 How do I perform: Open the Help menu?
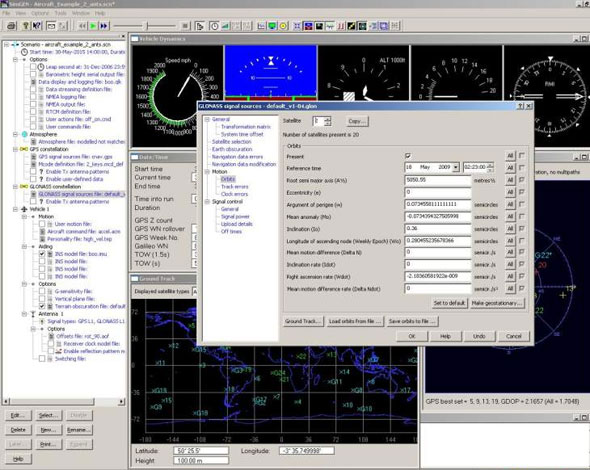100,13
